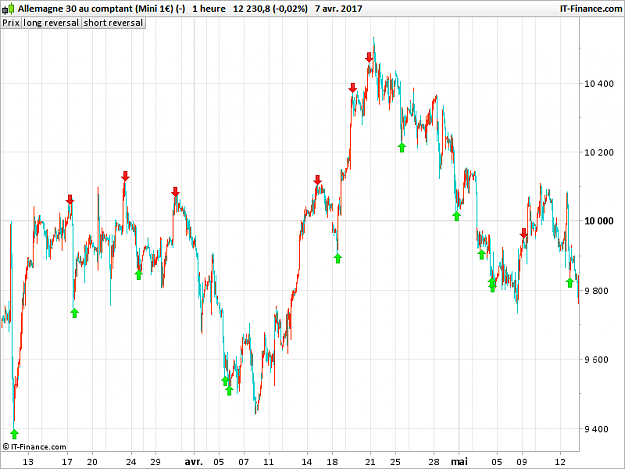This screenshot has height=469, width=625.
Task: Click the 20 date label on time axis
Action: coord(92,462)
